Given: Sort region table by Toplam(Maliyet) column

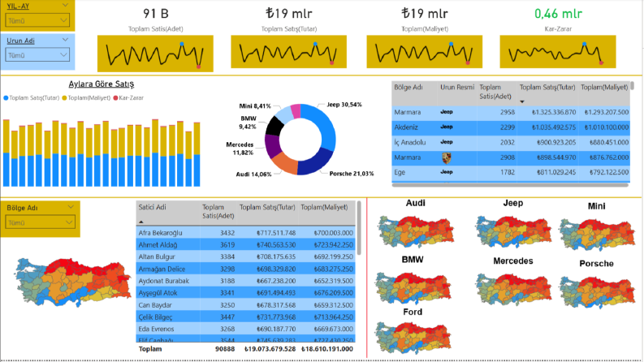Looking at the screenshot, I should (x=603, y=88).
